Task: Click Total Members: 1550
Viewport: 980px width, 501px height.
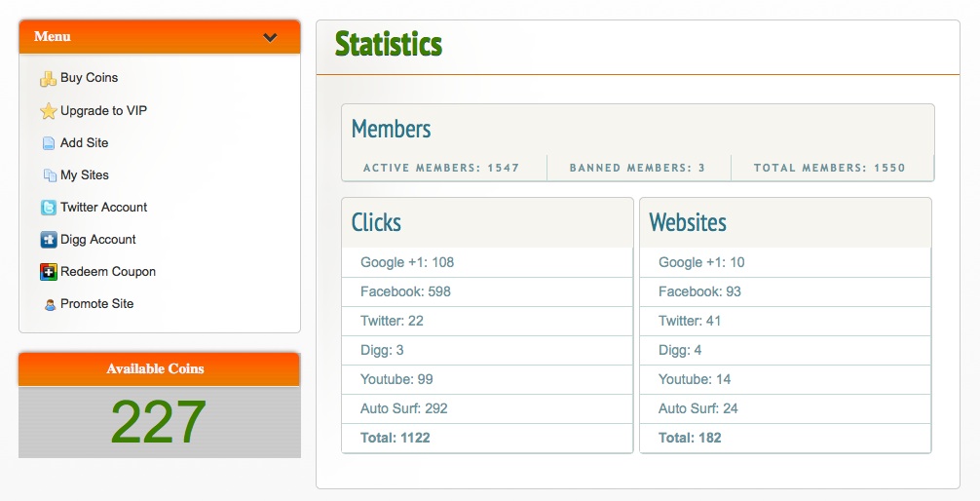Action: [x=829, y=168]
